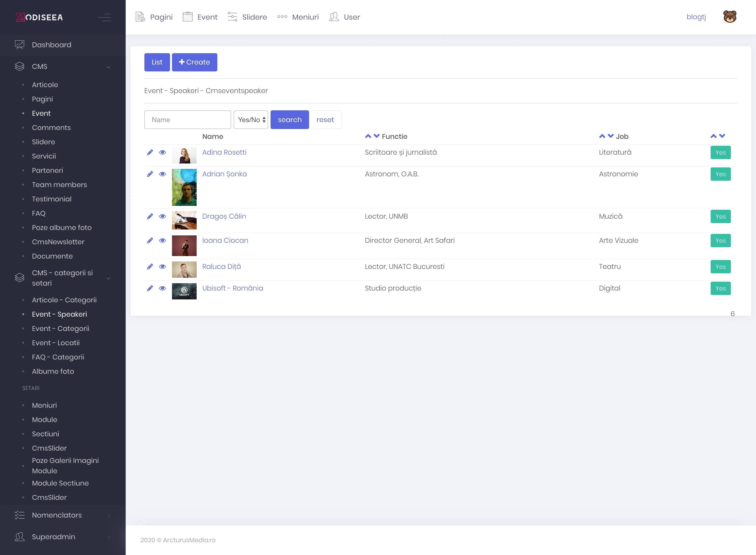Image resolution: width=756 pixels, height=555 pixels.
Task: Click the edit pencil for Adina Rosetti
Action: click(x=150, y=152)
